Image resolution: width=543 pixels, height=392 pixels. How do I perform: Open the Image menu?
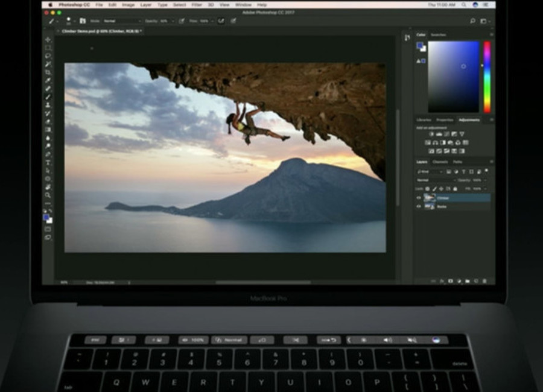coord(128,5)
